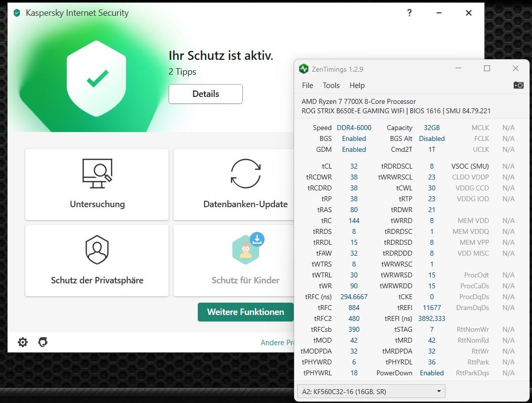
Task: Open the File menu in ZenTimings
Action: click(308, 86)
